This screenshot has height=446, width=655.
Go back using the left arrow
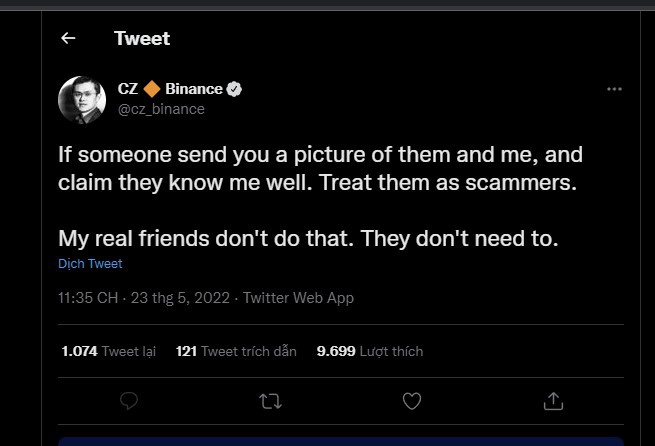point(68,38)
